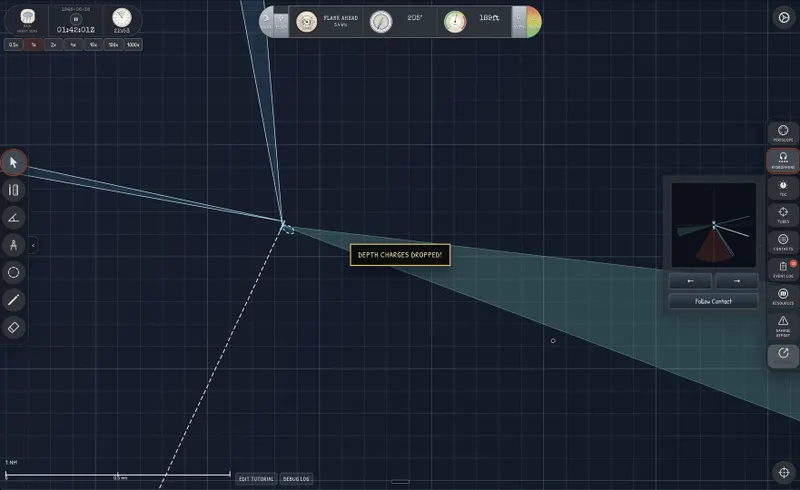
Task: Select the eraser tool
Action: coord(14,327)
